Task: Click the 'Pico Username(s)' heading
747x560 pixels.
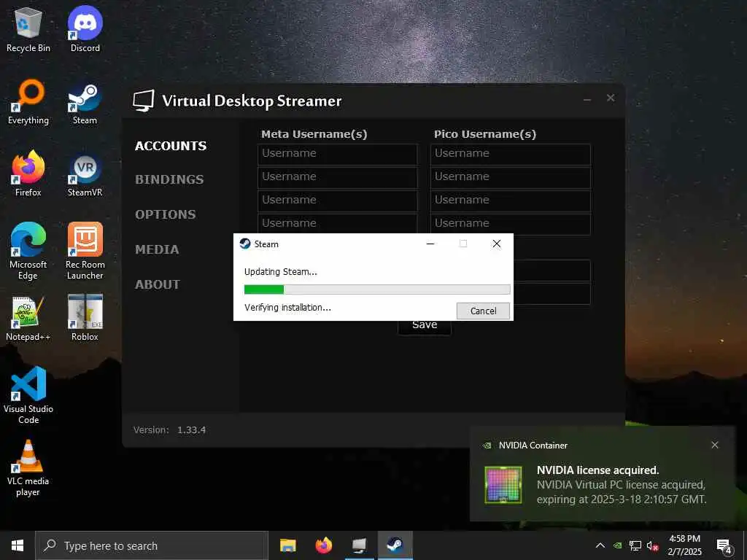Action: (485, 134)
